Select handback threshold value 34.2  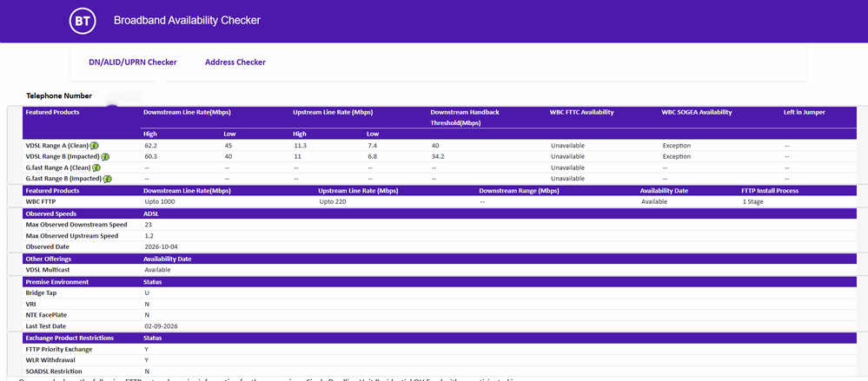click(437, 156)
